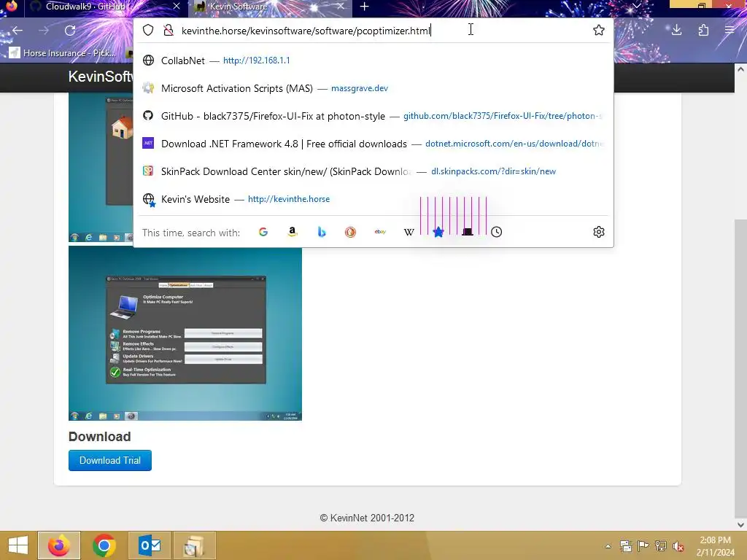Viewport: 747px width, 560px height.
Task: Search this time with Google
Action: [263, 232]
